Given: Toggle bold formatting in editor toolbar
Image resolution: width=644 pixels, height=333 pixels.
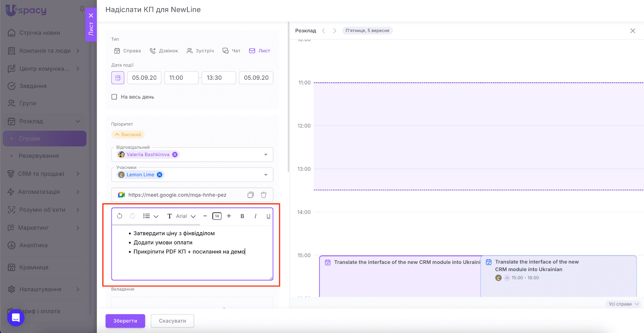Looking at the screenshot, I should tap(242, 216).
